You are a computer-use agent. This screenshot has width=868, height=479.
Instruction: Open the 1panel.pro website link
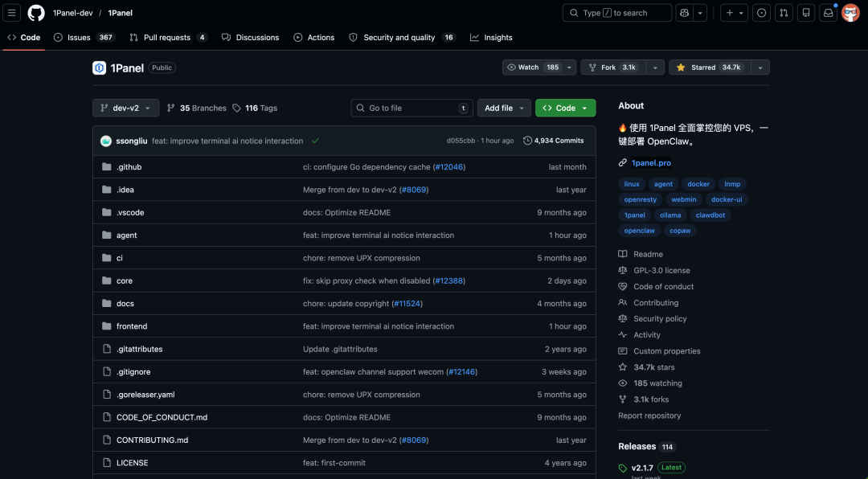pyautogui.click(x=651, y=163)
